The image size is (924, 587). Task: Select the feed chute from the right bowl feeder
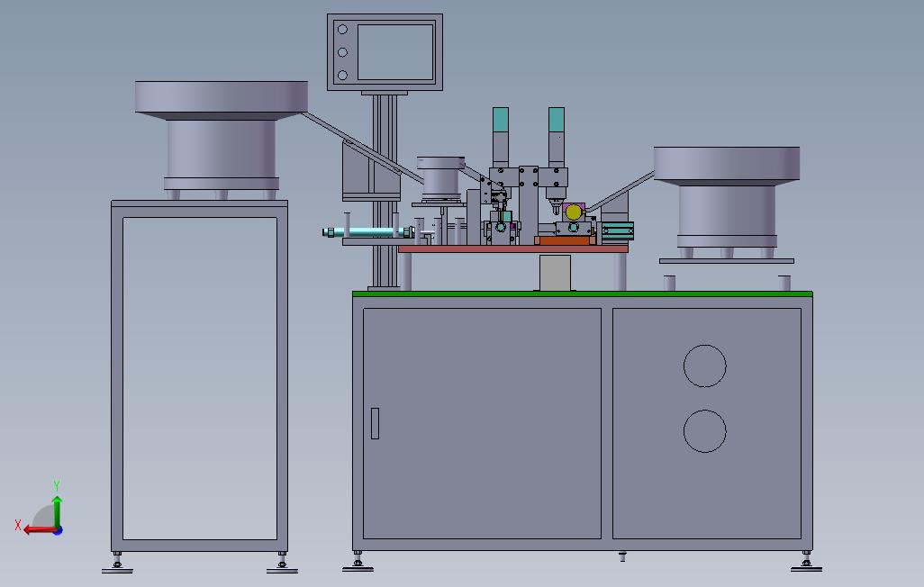620,191
